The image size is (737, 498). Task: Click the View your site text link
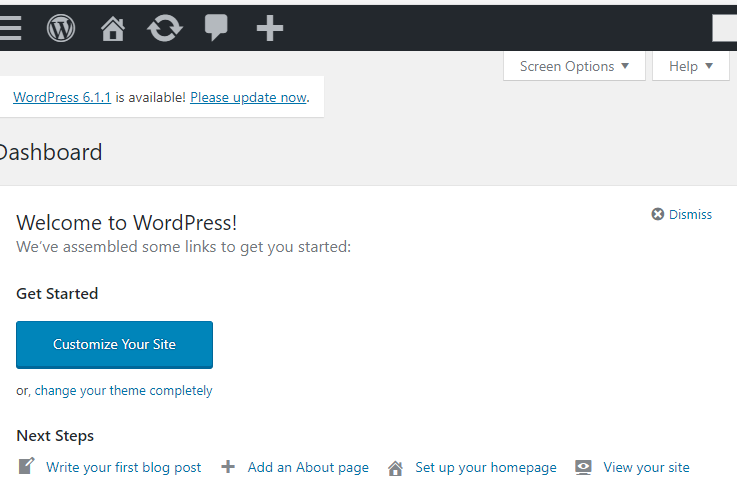(646, 467)
